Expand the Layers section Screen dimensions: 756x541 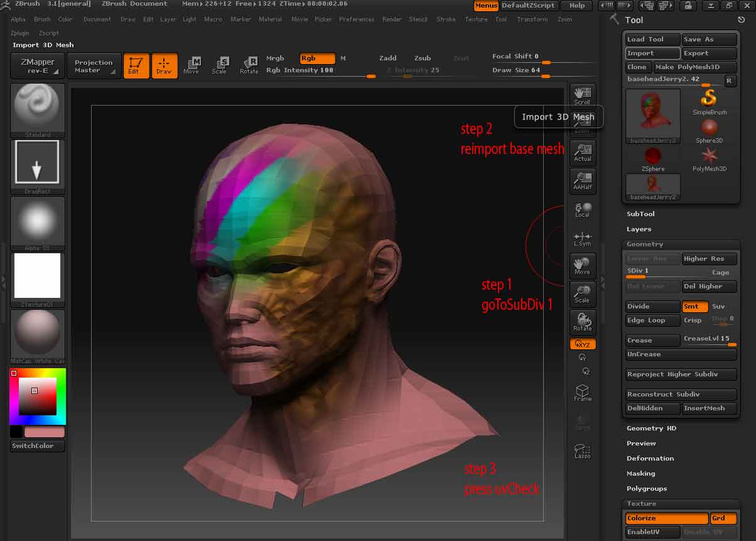coord(639,229)
